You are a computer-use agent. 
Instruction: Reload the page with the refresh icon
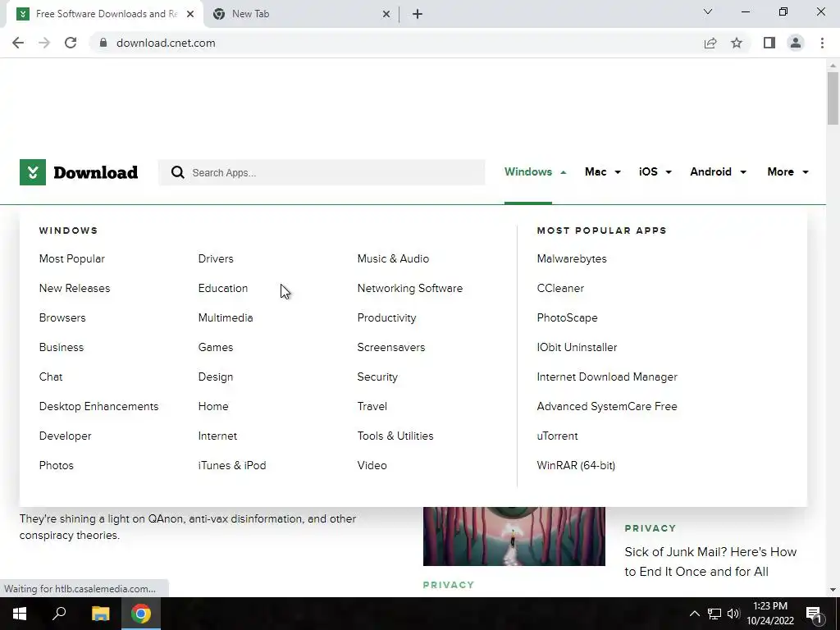coord(71,43)
